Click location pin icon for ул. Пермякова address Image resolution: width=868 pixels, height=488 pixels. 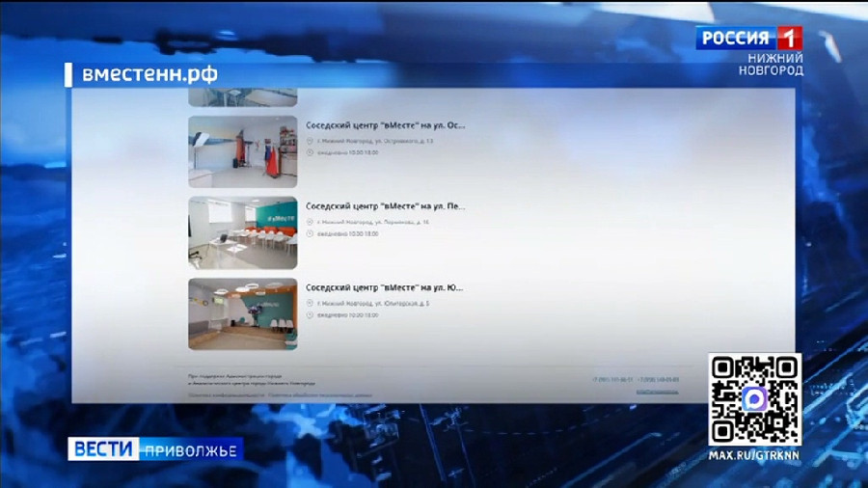(310, 222)
